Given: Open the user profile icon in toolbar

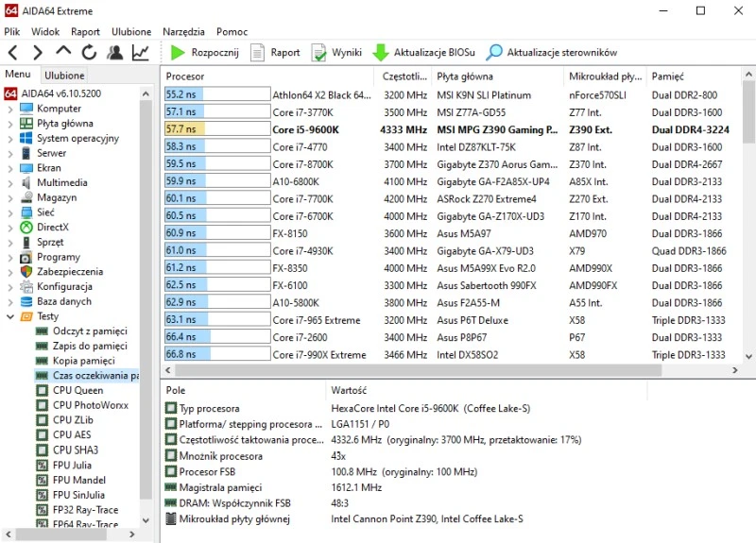Looking at the screenshot, I should point(114,52).
